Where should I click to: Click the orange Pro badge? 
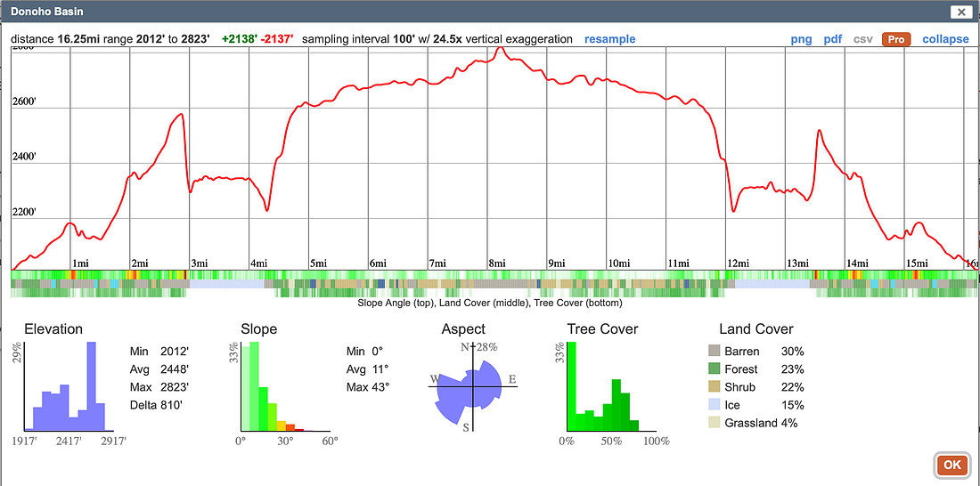point(895,39)
